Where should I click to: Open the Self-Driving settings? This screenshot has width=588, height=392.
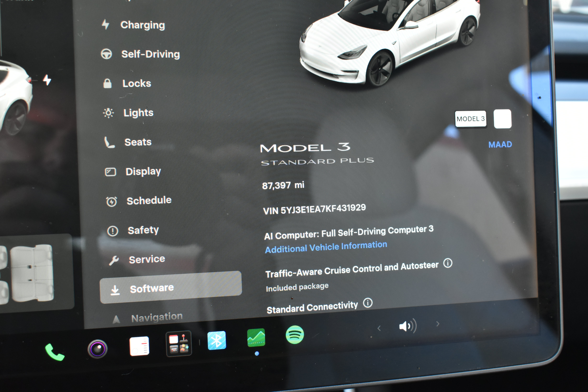coord(141,54)
